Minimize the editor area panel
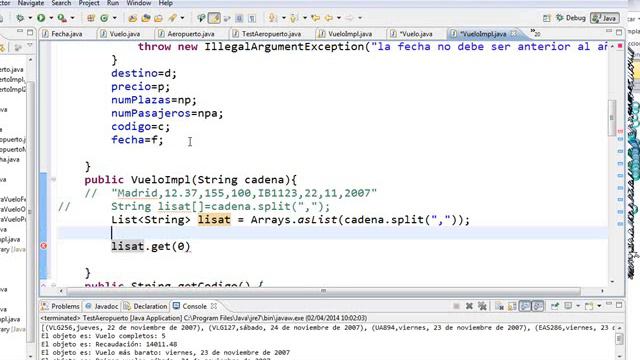Image resolution: width=640 pixels, height=360 pixels. tap(609, 31)
